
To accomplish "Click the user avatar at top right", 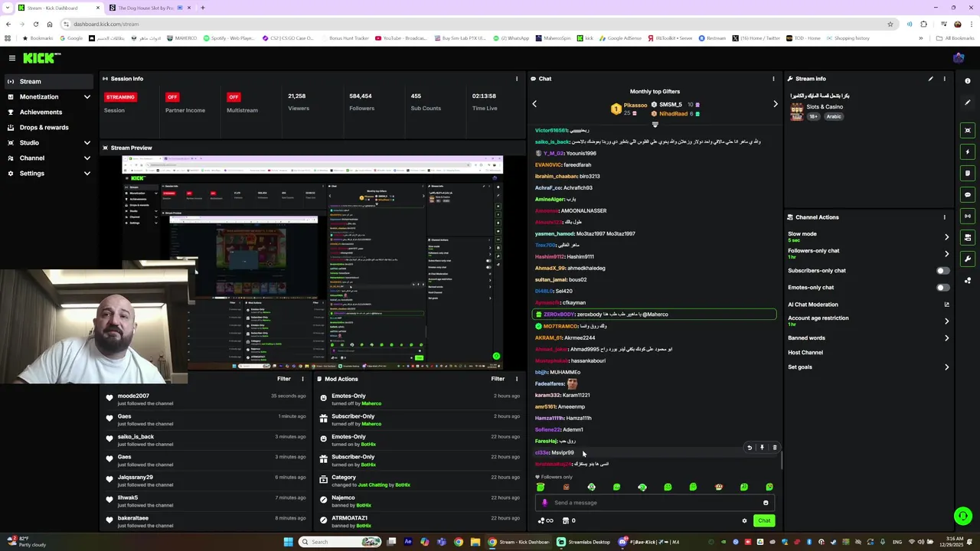I will click(959, 58).
